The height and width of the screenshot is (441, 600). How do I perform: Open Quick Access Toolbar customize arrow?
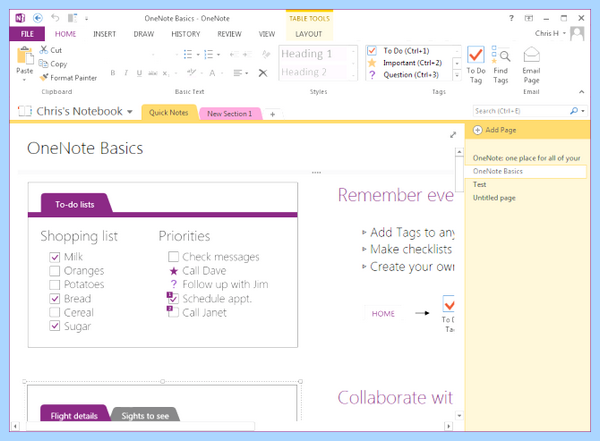click(86, 18)
